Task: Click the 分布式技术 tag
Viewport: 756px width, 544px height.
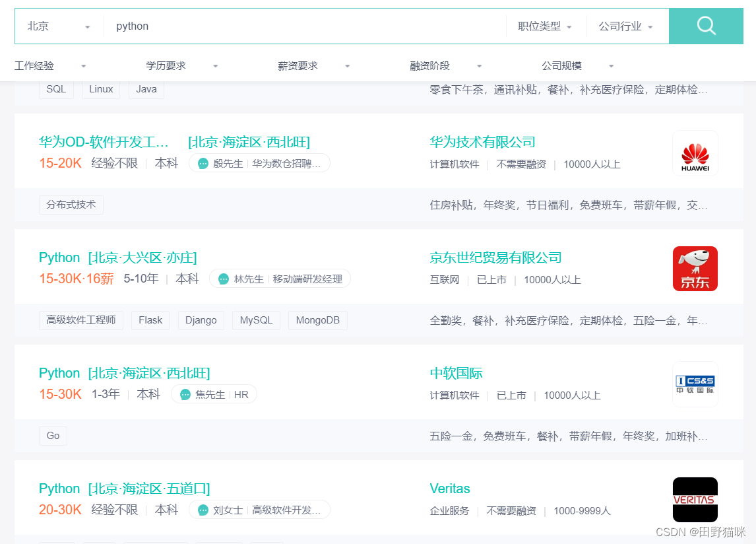Action: tap(71, 205)
